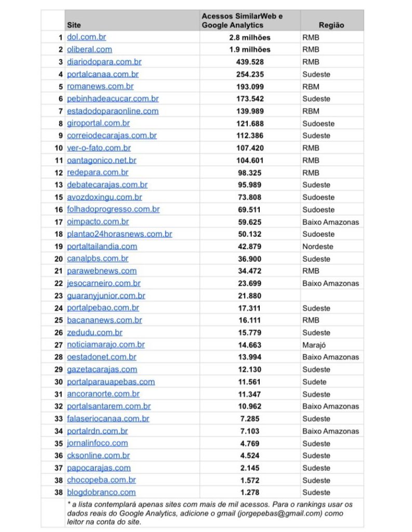Click the ver-o-fato.com.br link

coord(99,148)
